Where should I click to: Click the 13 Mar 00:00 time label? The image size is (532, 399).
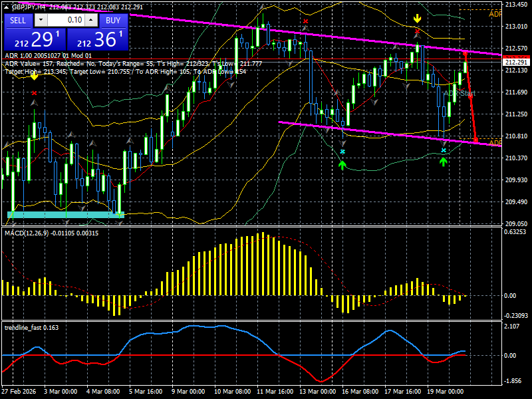(318, 392)
